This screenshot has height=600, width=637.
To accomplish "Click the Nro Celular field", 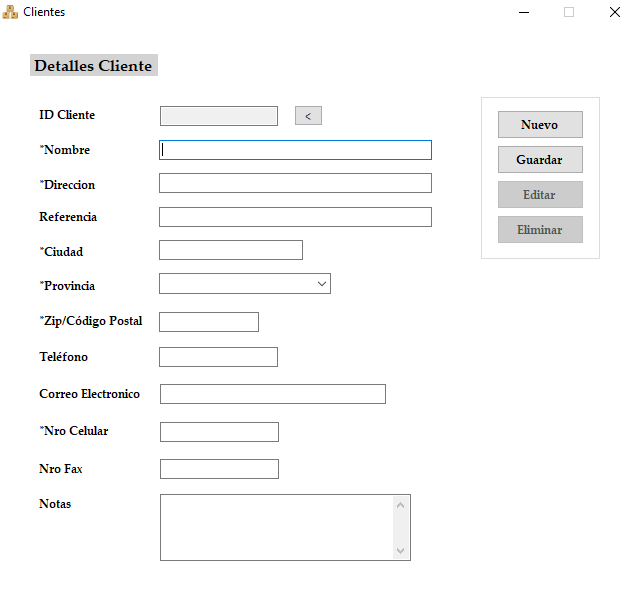I will [x=219, y=432].
